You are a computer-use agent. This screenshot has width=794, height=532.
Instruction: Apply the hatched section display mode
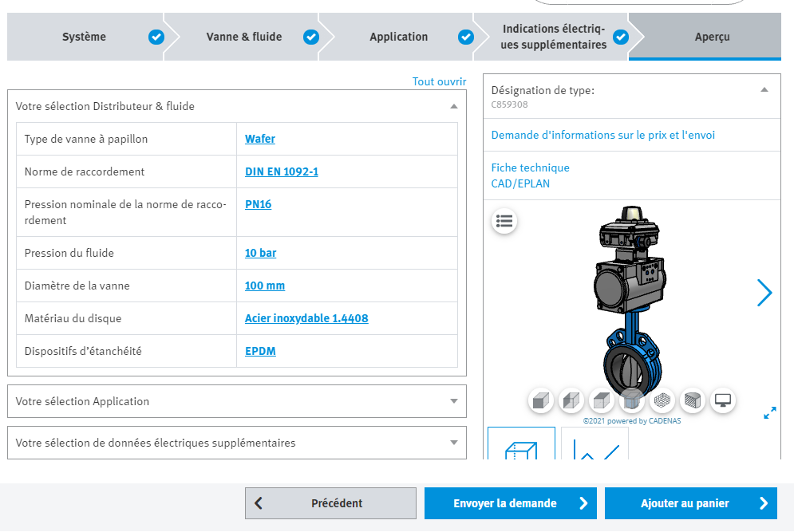[693, 400]
